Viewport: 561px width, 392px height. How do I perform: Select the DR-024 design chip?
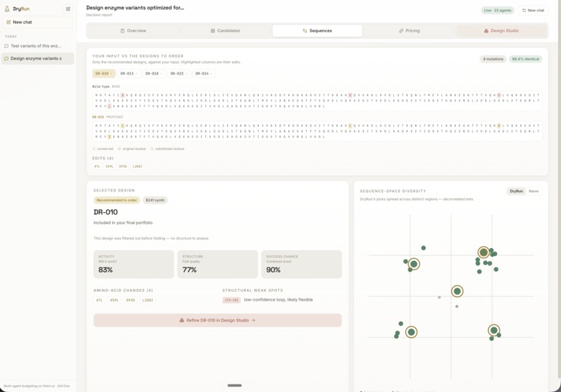(x=204, y=73)
